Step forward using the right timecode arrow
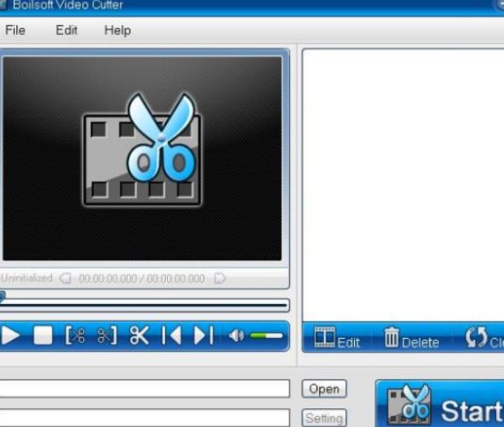This screenshot has width=504, height=427. pos(219,279)
